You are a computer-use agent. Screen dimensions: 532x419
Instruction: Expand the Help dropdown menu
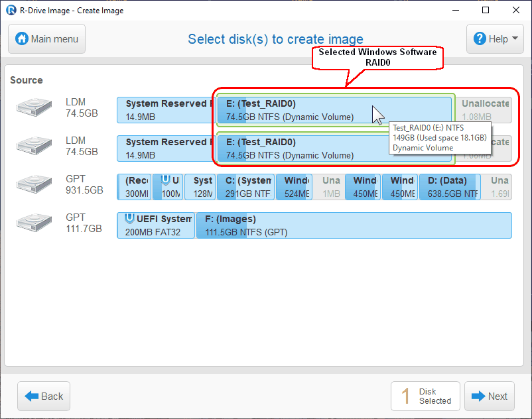pos(495,39)
